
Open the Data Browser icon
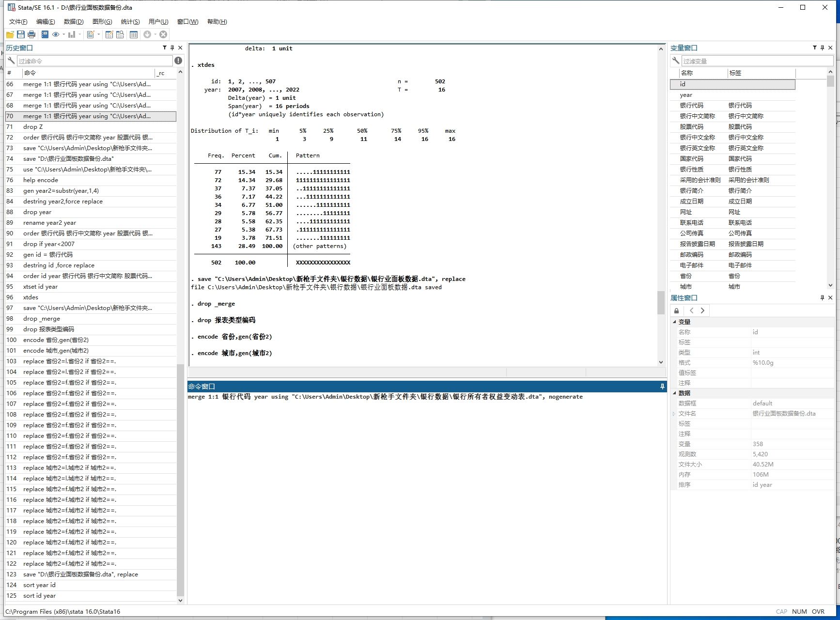(x=120, y=34)
